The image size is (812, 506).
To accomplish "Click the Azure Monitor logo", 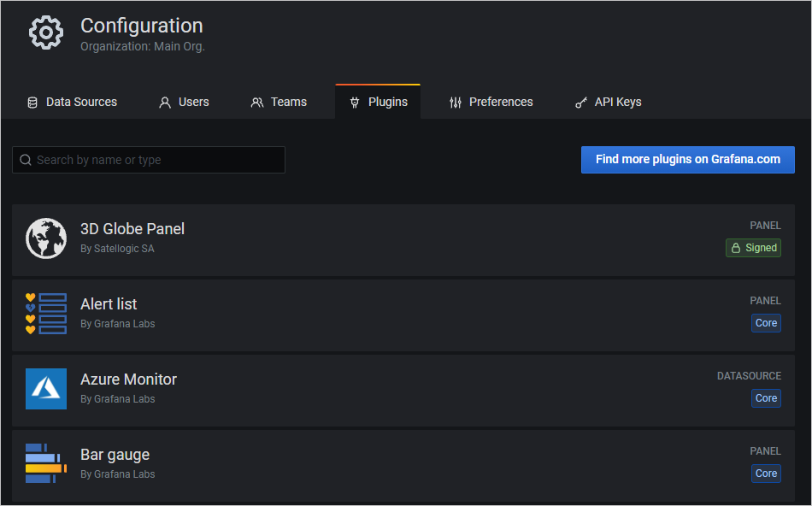I will coord(46,389).
